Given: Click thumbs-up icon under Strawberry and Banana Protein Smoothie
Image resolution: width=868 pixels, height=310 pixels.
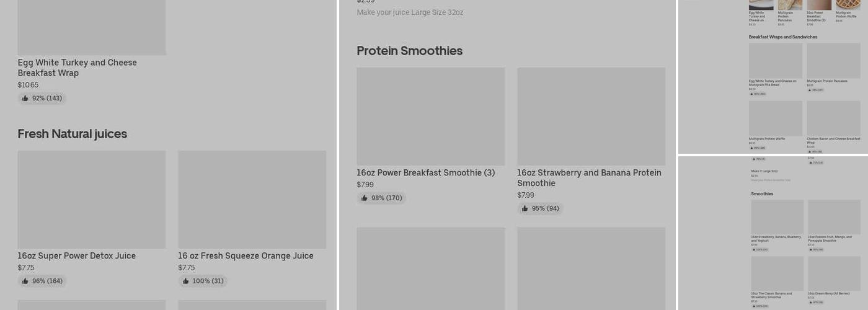Looking at the screenshot, I should click(525, 208).
